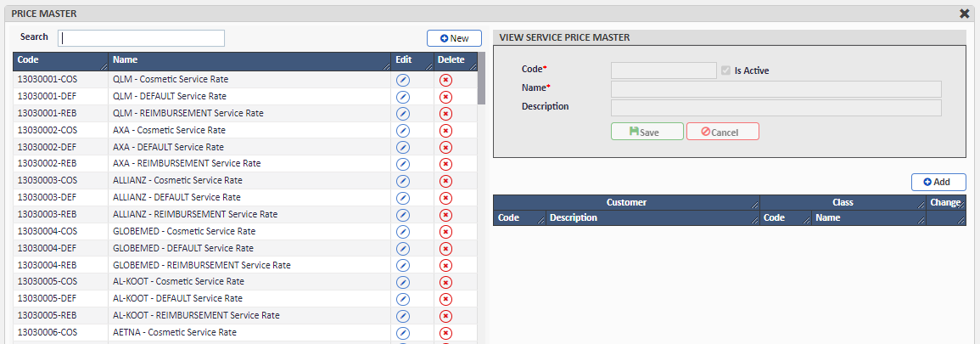Delete ALLIANZ - Cosmetic Service Rate

445,181
